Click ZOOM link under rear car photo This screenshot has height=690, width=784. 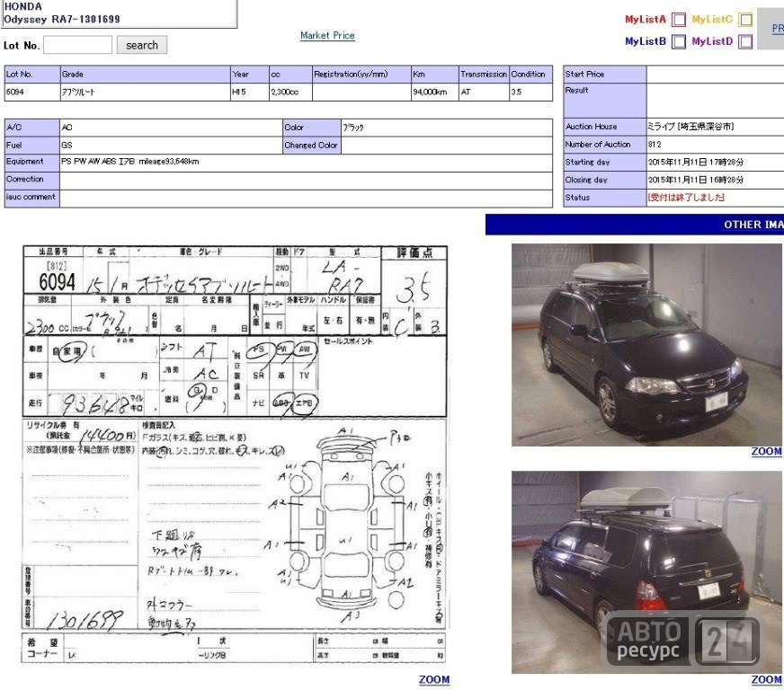767,679
